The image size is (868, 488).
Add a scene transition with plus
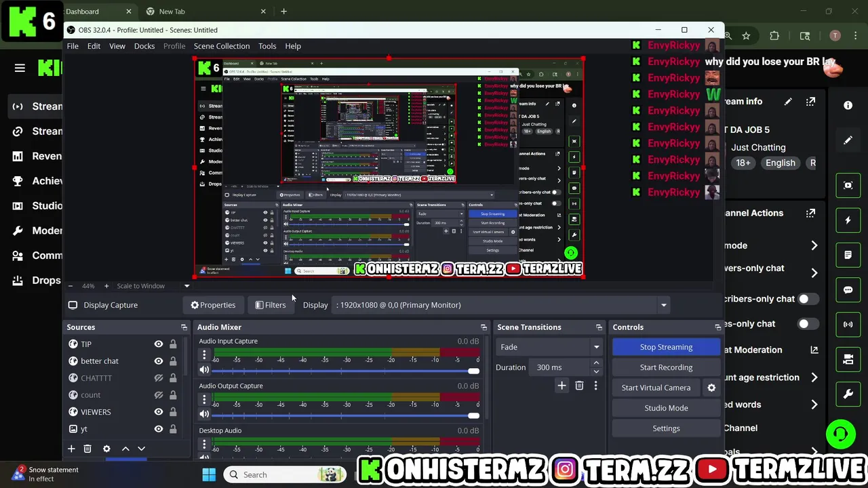[x=561, y=386]
